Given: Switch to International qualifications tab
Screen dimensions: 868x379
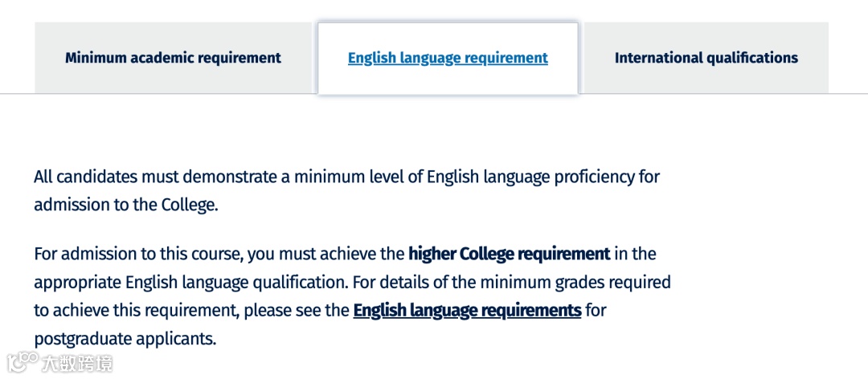Looking at the screenshot, I should pyautogui.click(x=706, y=58).
